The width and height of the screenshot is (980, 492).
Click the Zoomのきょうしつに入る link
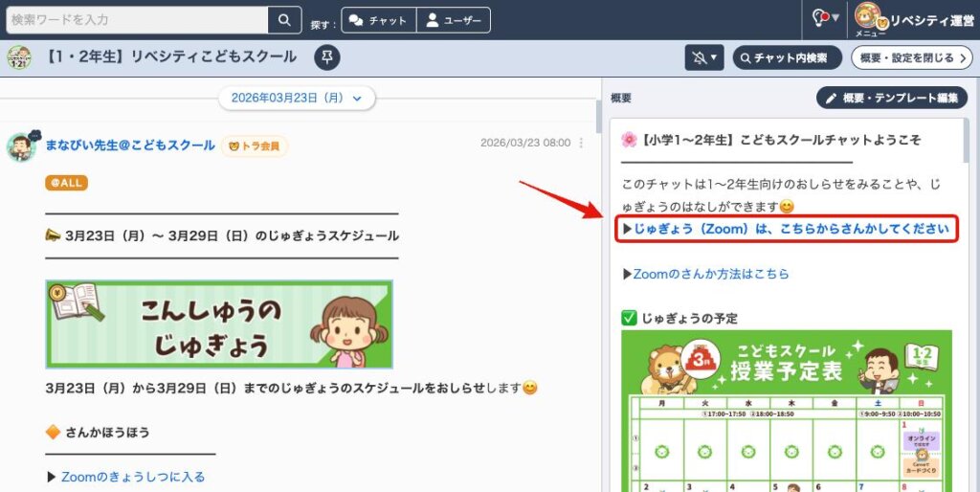pos(133,477)
